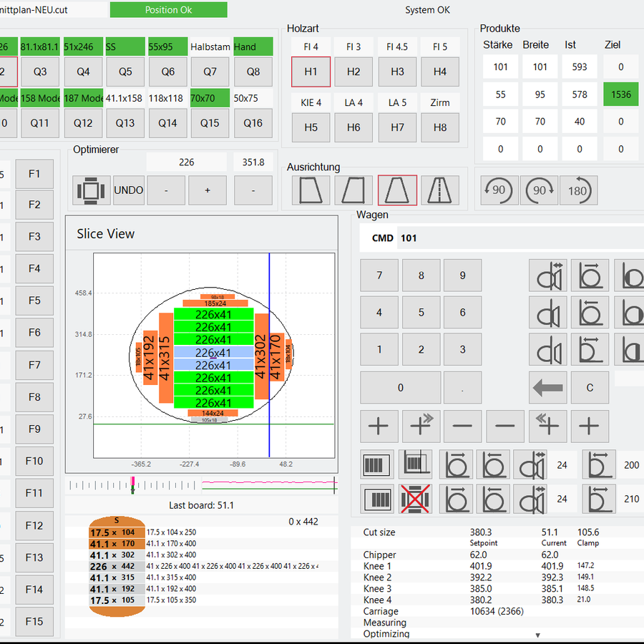Viewport: 644px width, 644px height.
Task: Select wood type H1 under FI 4
Action: [311, 72]
